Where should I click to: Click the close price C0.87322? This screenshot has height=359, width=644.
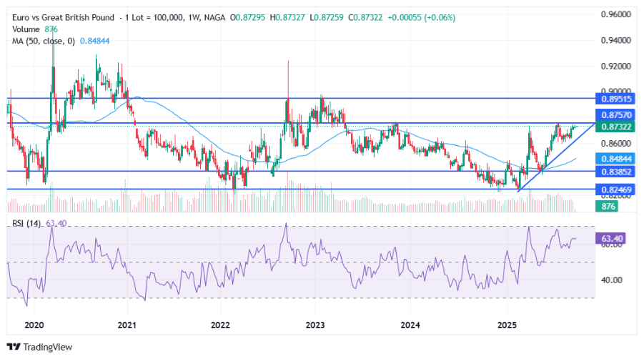coord(365,18)
